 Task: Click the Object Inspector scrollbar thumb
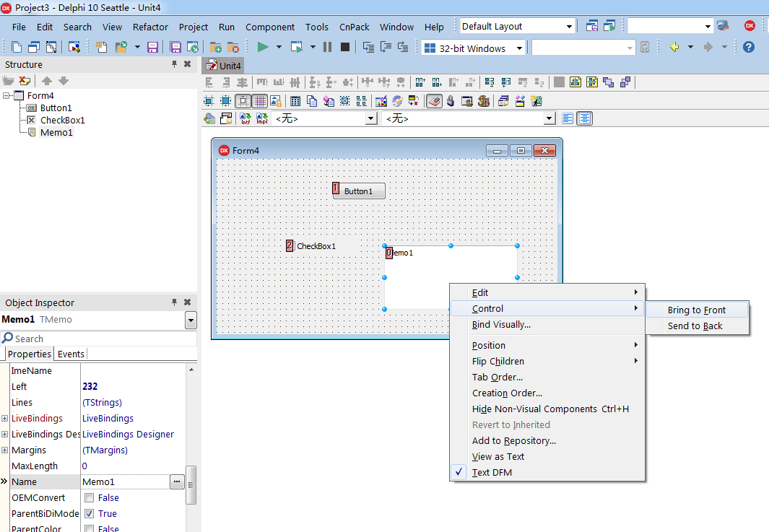191,484
